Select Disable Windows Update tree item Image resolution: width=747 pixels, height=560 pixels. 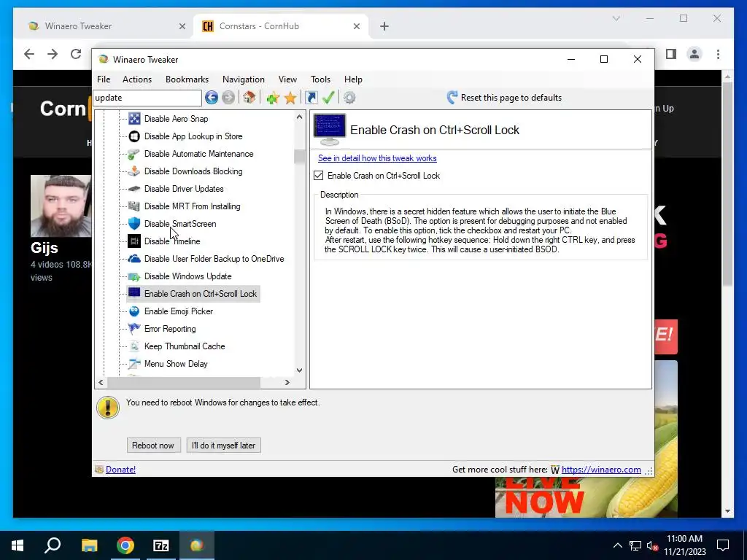pyautogui.click(x=187, y=276)
